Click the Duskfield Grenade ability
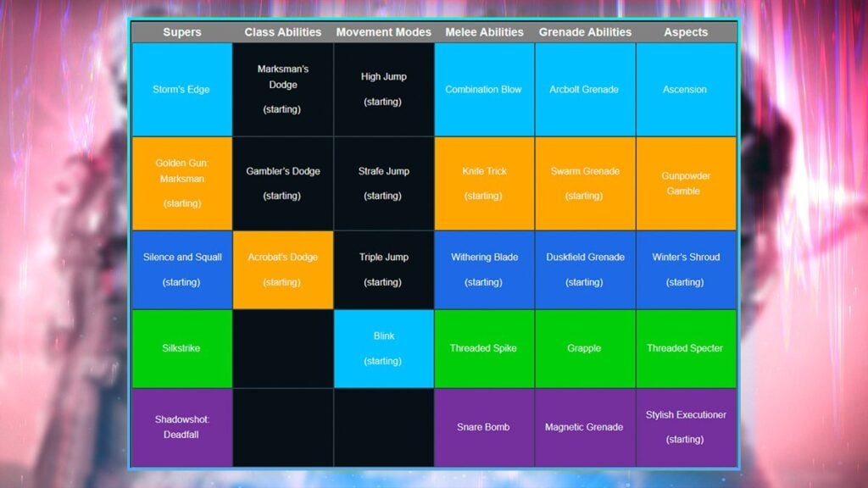 [585, 269]
